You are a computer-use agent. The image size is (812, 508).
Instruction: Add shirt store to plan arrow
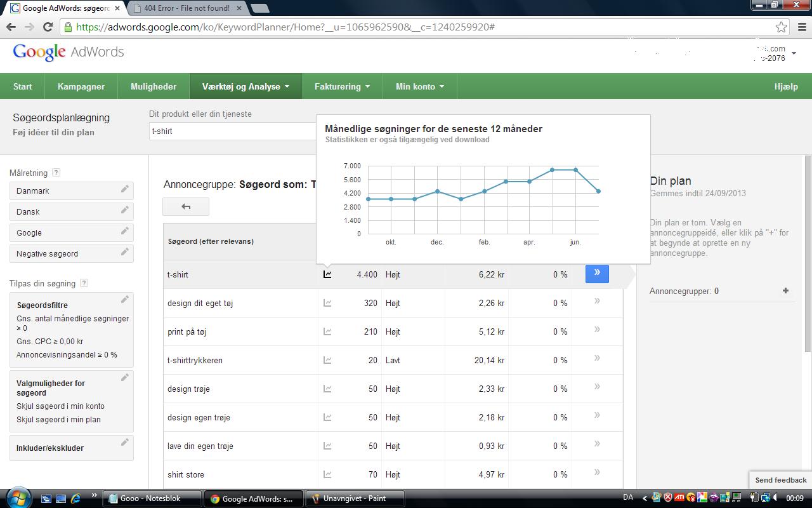point(597,472)
